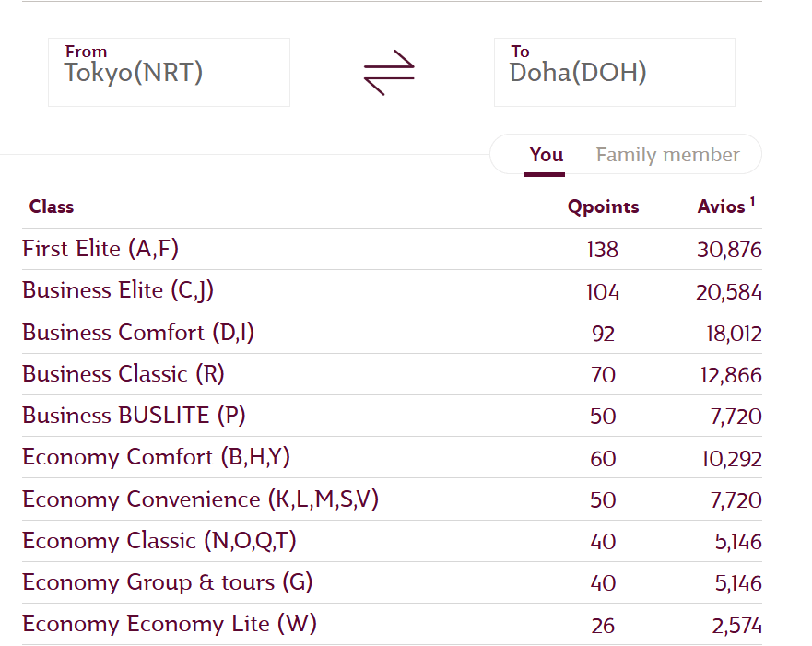Click the Economy Comfort (B,H,Y) class
Screen dimensions: 812x646
(x=157, y=457)
